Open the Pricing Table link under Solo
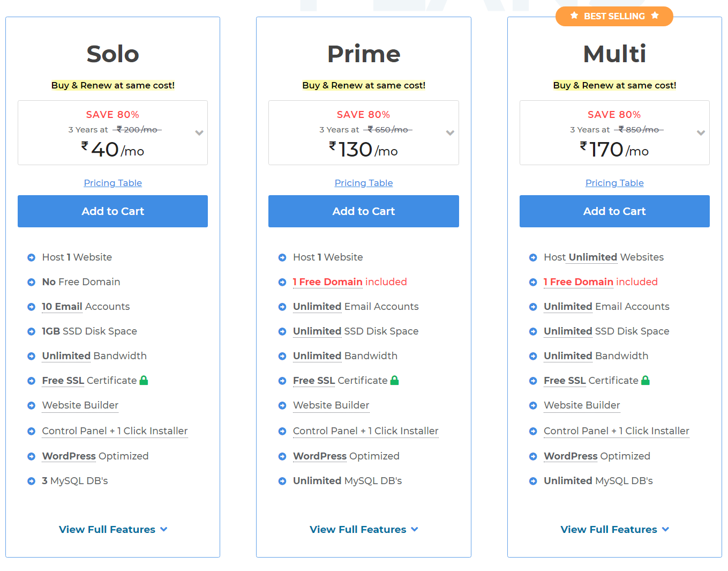 coord(112,183)
